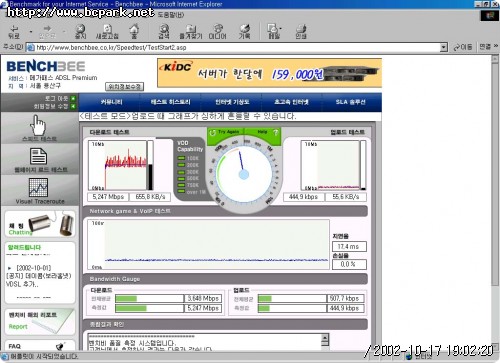Click the IE status bar page icon

point(5,356)
